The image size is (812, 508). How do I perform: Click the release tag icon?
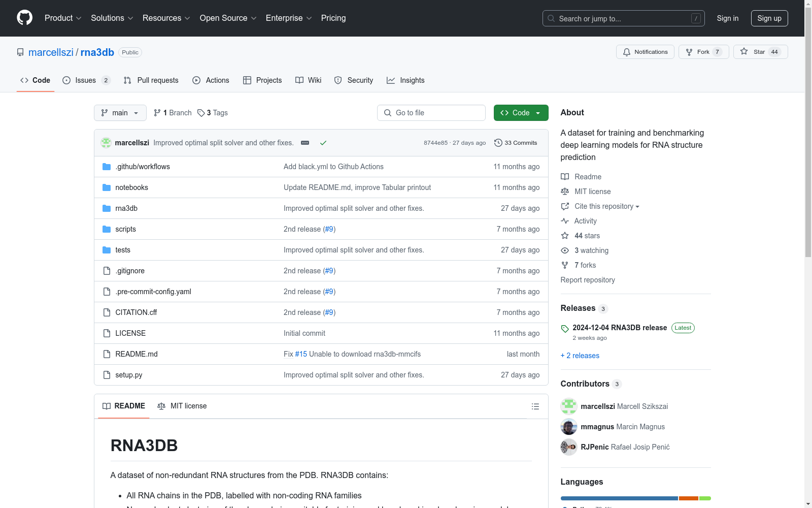[565, 329]
